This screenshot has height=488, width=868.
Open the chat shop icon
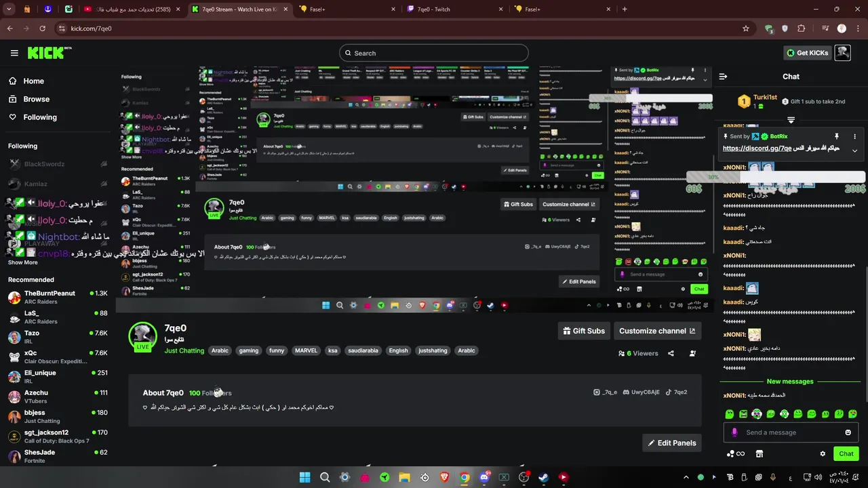[x=759, y=453]
